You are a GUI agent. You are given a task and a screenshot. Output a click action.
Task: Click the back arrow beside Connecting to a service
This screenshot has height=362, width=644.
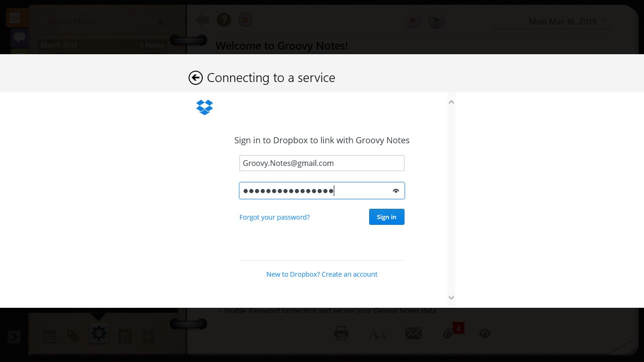196,78
